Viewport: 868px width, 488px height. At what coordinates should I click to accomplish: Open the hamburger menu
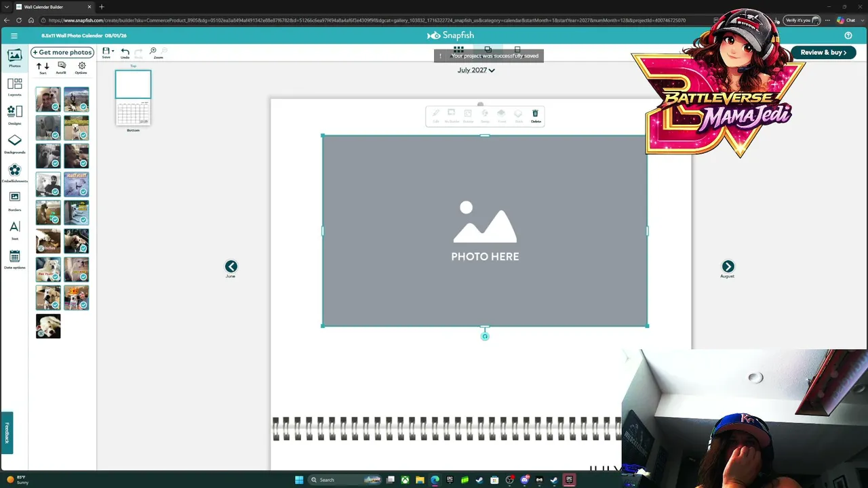[14, 35]
